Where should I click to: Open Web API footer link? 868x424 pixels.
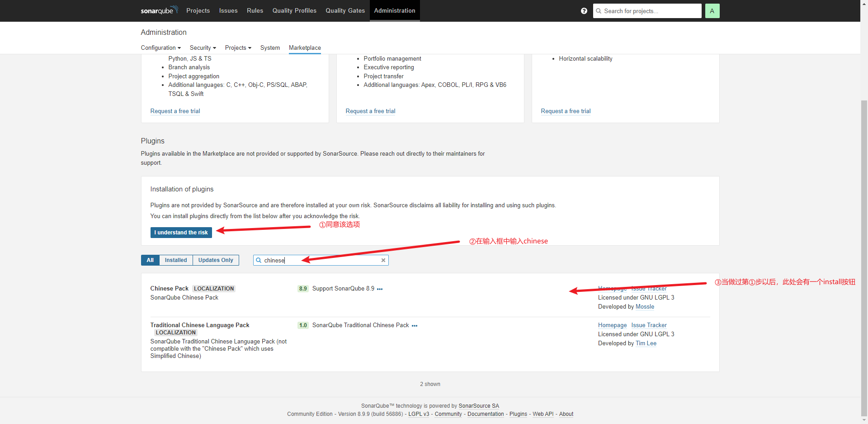(x=543, y=414)
